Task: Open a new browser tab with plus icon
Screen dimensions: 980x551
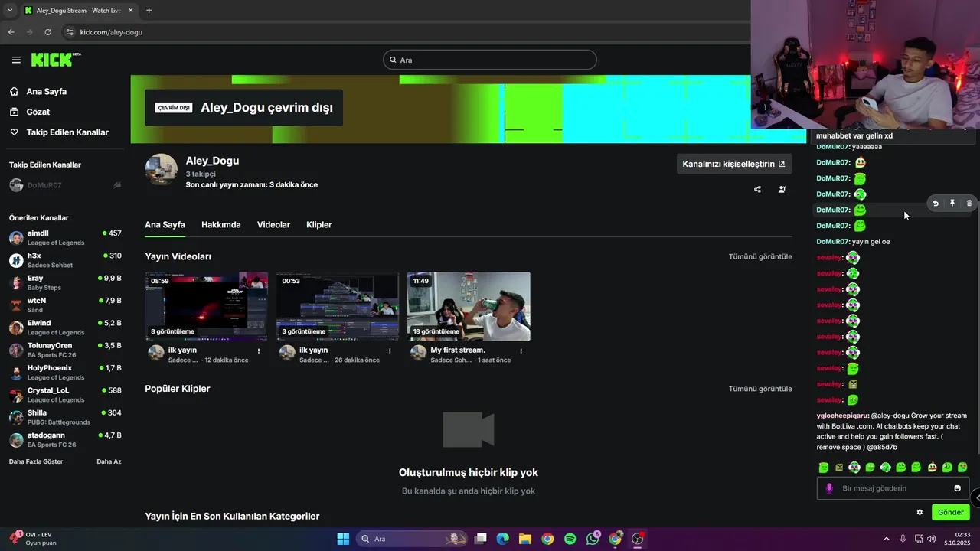Action: click(149, 10)
